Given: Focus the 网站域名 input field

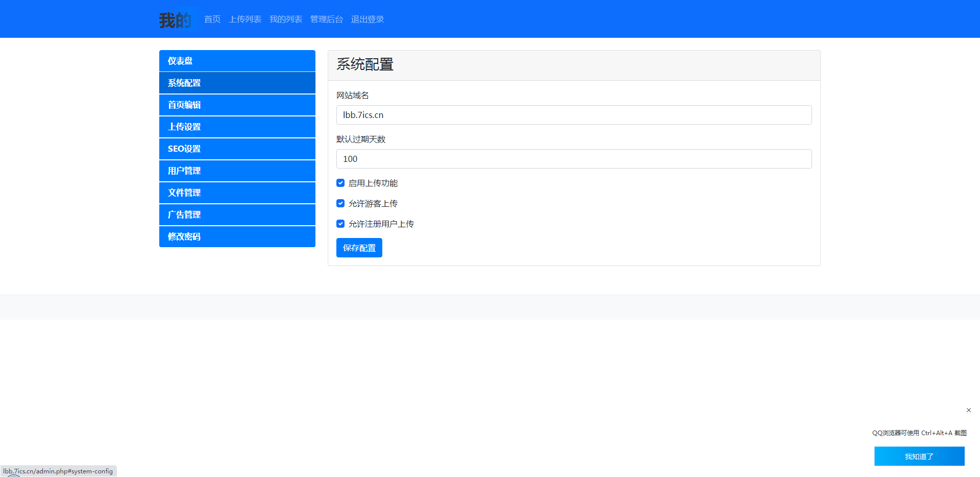Looking at the screenshot, I should (574, 115).
